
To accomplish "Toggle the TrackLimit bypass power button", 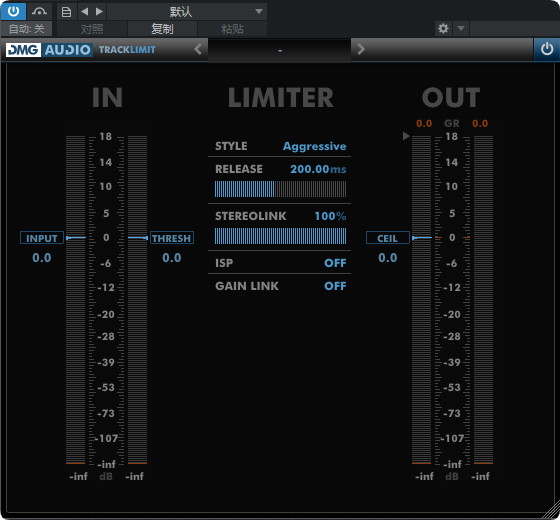I will 546,49.
